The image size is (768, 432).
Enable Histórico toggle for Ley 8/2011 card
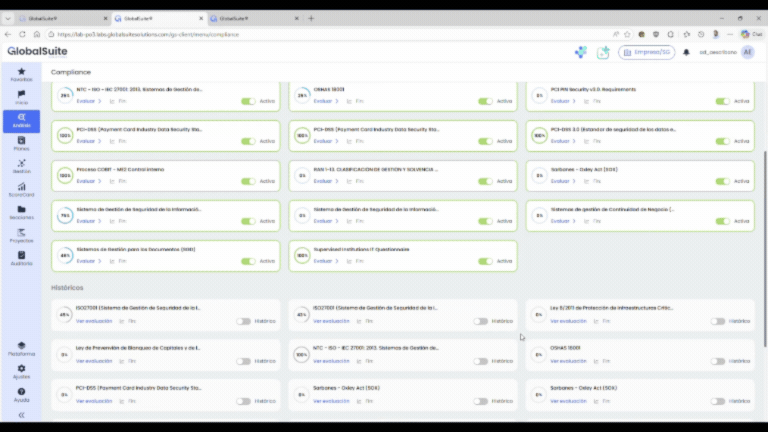coord(718,321)
